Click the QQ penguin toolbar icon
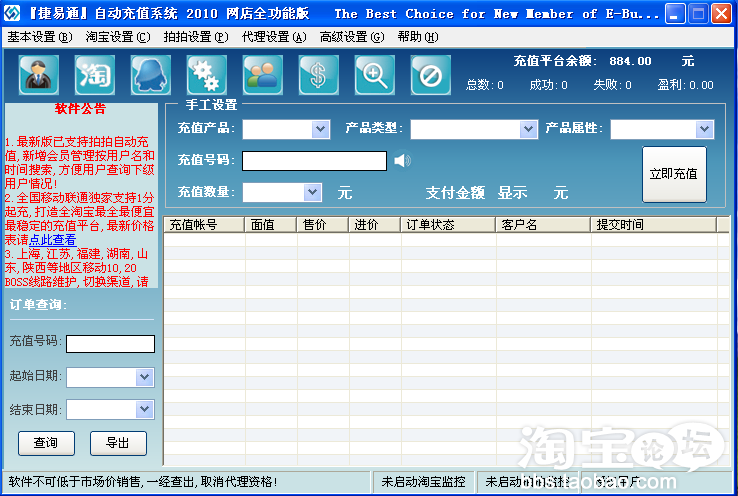738x496 pixels. click(151, 75)
